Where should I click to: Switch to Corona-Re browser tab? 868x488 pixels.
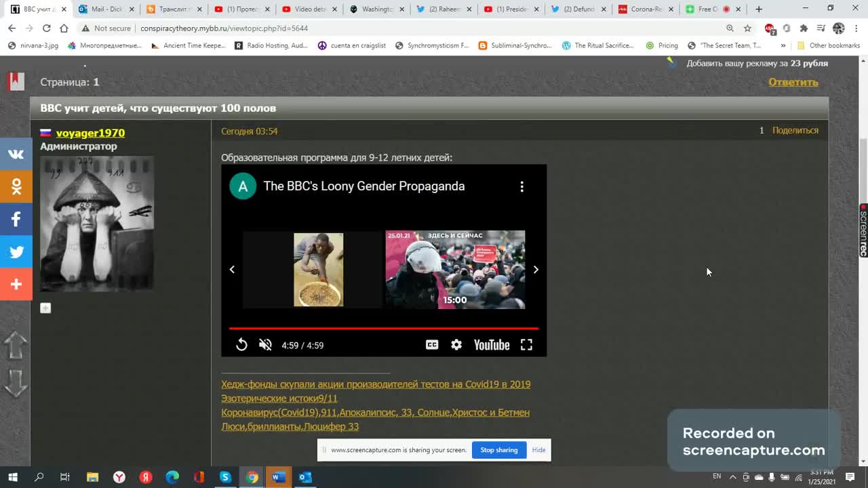646,9
